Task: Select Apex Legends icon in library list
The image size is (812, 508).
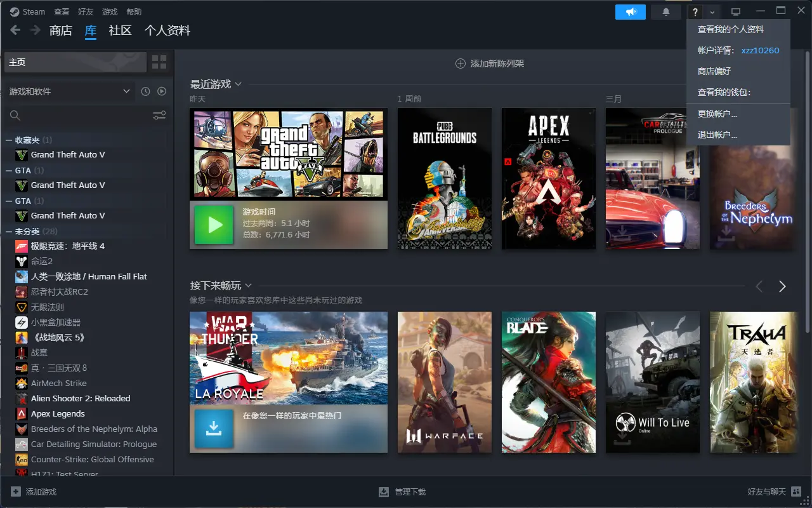Action: click(22, 413)
